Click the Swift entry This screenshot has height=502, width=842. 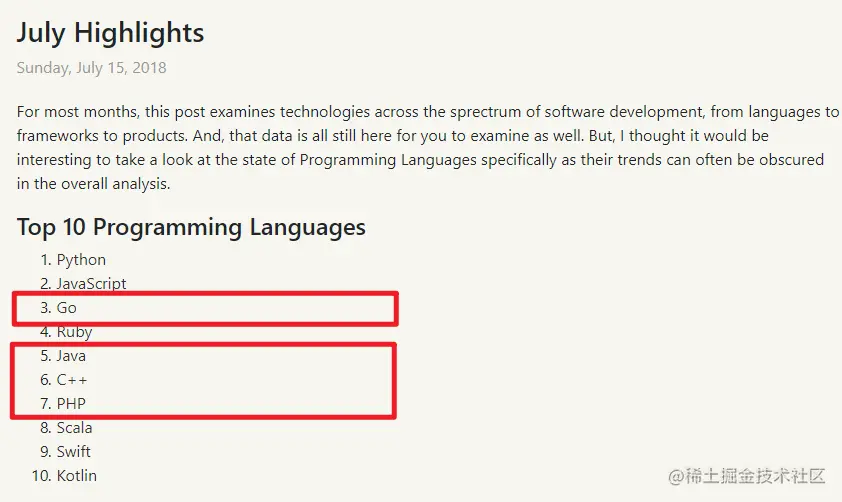click(x=74, y=452)
